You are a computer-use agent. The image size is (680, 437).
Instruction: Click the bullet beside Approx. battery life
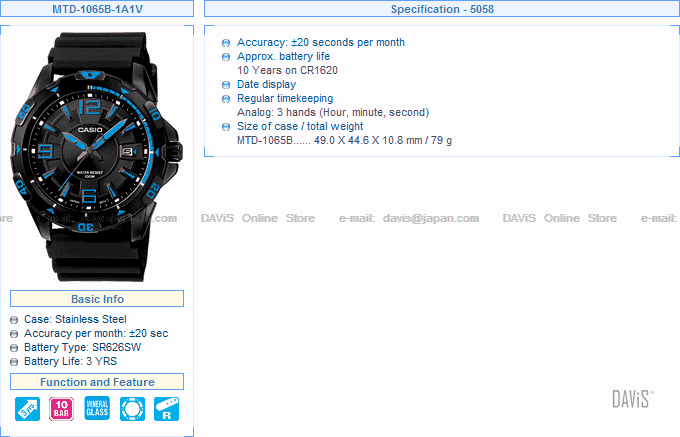pyautogui.click(x=226, y=57)
